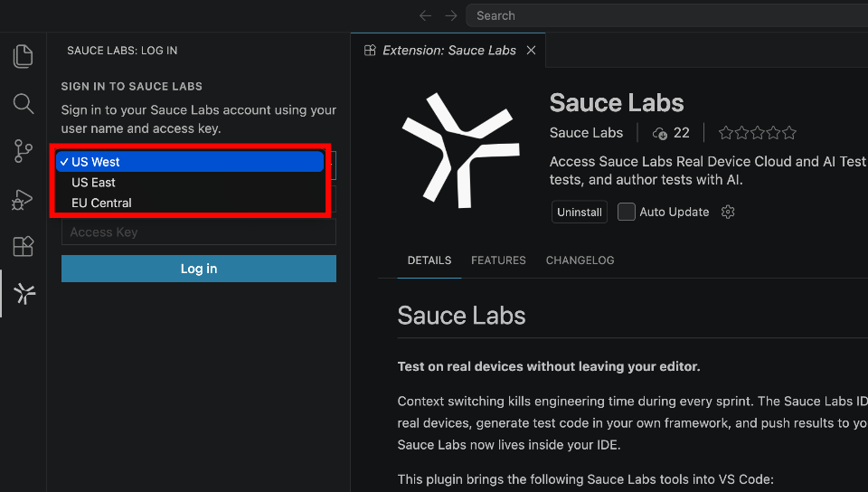The image size is (868, 492).
Task: Select the Extension: Sauce Labs editor tab
Action: click(x=448, y=51)
